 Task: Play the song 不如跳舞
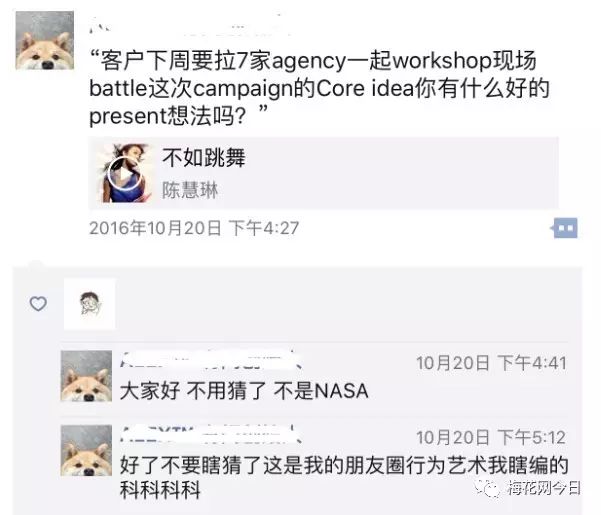click(123, 174)
